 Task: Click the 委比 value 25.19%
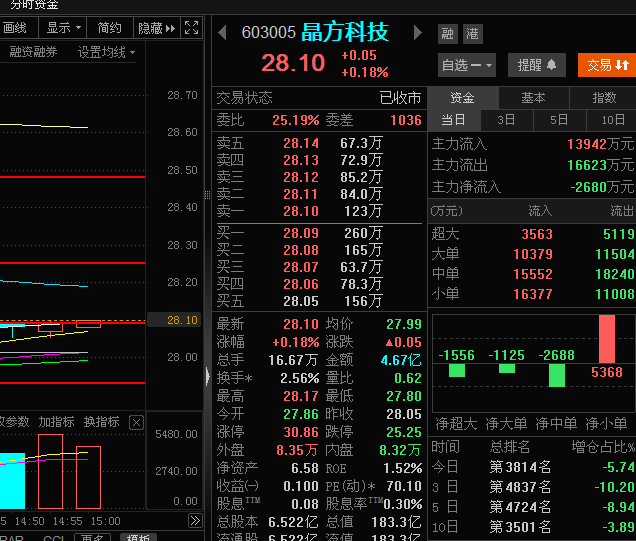(296, 120)
